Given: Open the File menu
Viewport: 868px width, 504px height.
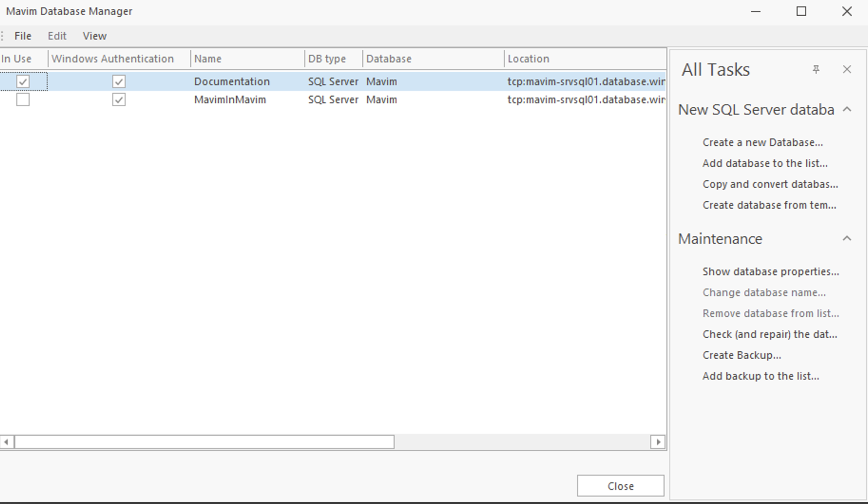Looking at the screenshot, I should tap(23, 36).
